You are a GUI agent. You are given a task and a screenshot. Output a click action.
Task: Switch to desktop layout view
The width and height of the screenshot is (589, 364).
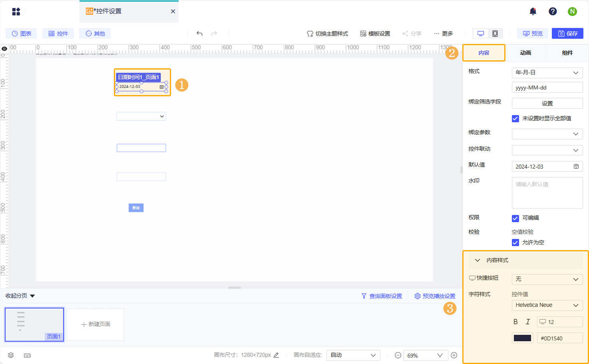coord(481,34)
